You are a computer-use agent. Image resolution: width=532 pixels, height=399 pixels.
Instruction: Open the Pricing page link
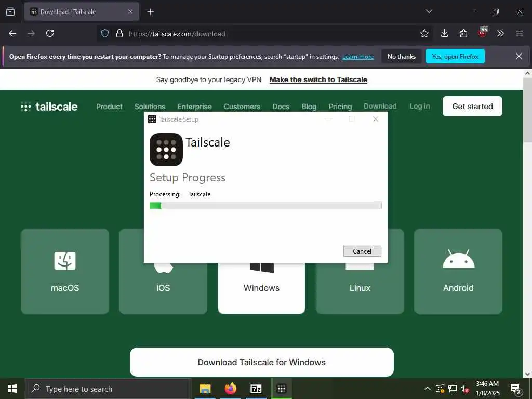pyautogui.click(x=340, y=107)
